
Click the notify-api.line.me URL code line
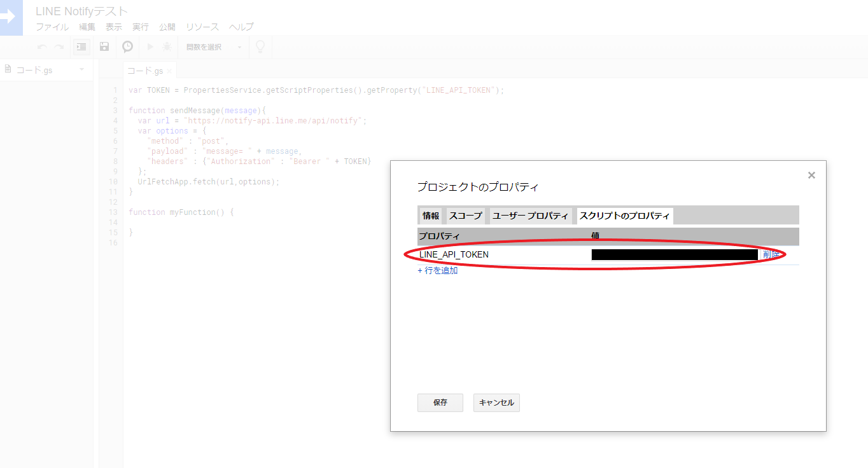point(253,121)
